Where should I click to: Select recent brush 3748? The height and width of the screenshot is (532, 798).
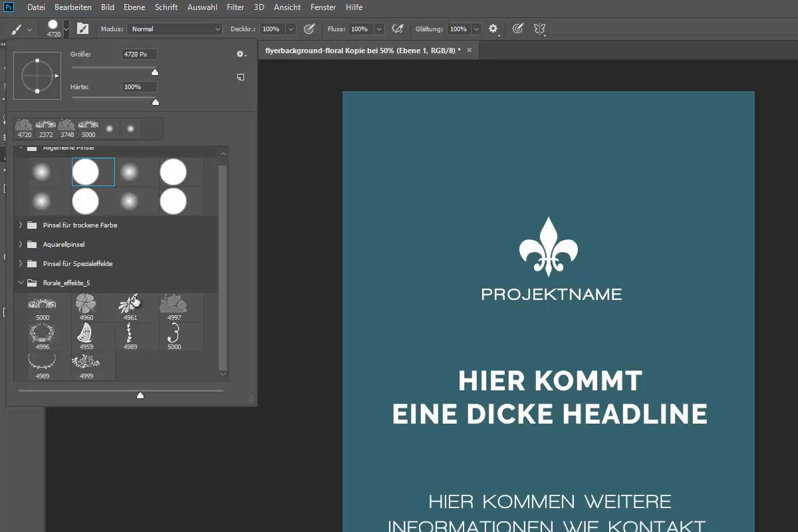tap(67, 128)
